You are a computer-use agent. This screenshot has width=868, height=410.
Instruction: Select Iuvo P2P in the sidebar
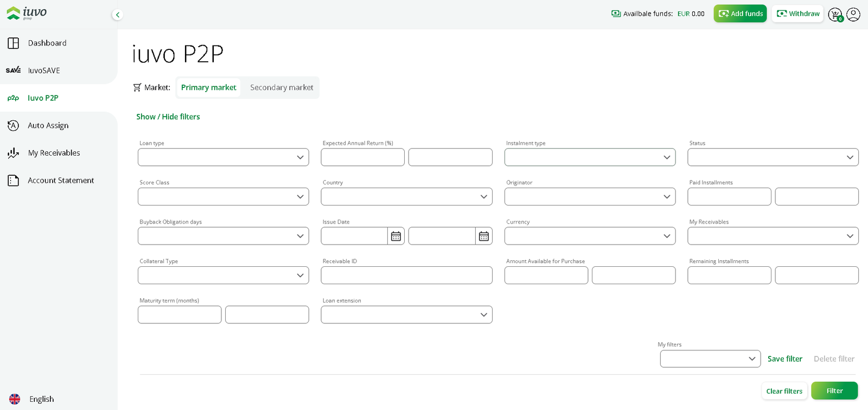click(x=43, y=98)
